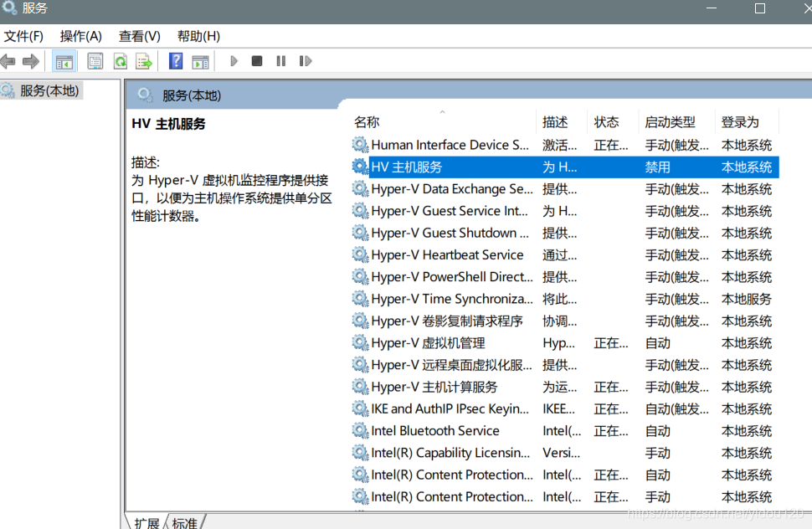The width and height of the screenshot is (812, 529).
Task: Click the Back arrow toolbar icon
Action: pyautogui.click(x=8, y=62)
